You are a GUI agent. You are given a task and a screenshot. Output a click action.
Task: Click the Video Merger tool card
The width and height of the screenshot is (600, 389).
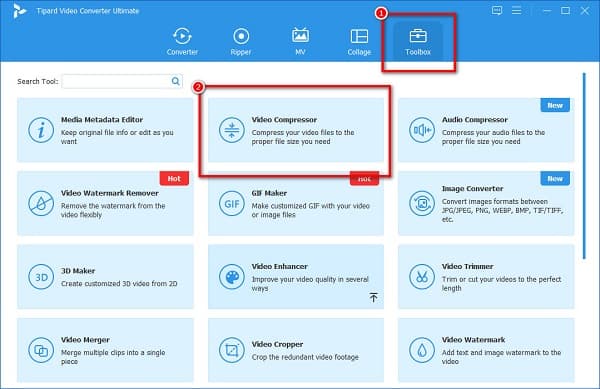click(105, 350)
